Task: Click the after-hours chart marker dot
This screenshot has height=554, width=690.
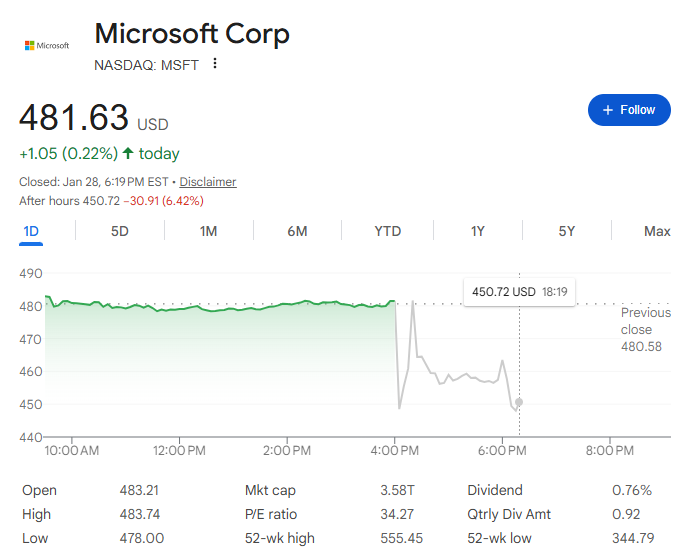Action: 518,402
